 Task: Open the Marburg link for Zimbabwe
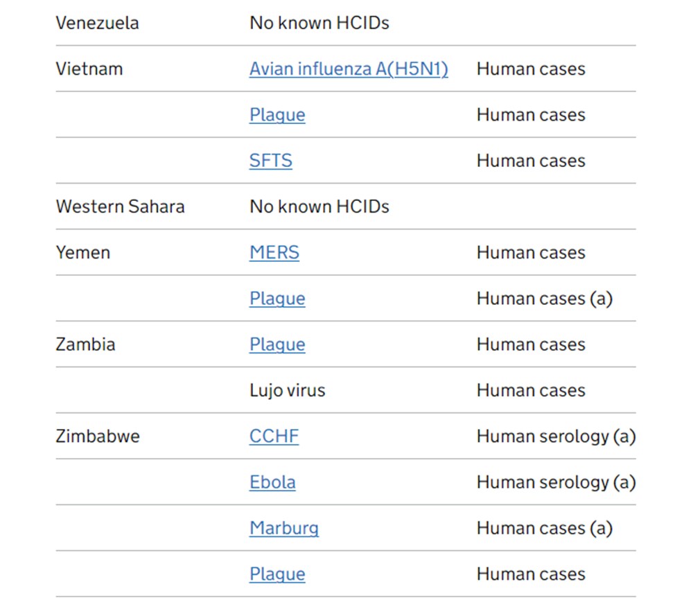coord(284,528)
